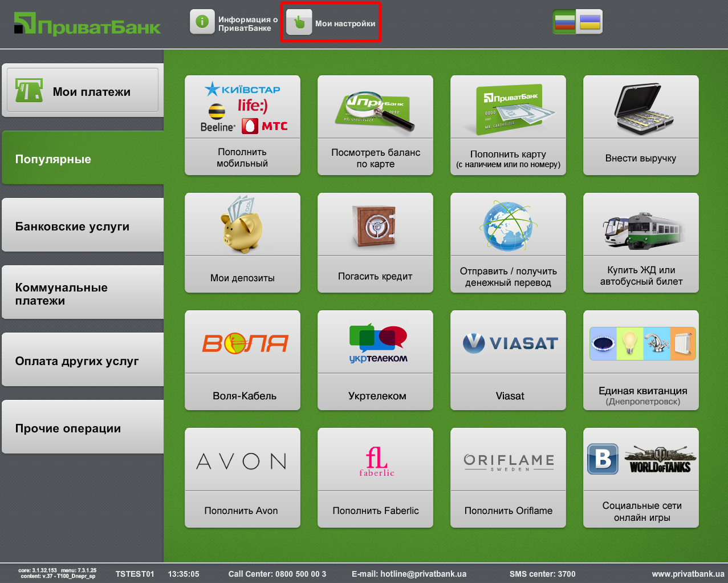The width and height of the screenshot is (728, 583).
Task: Click the Пополнить Faberlic label
Action: [376, 511]
